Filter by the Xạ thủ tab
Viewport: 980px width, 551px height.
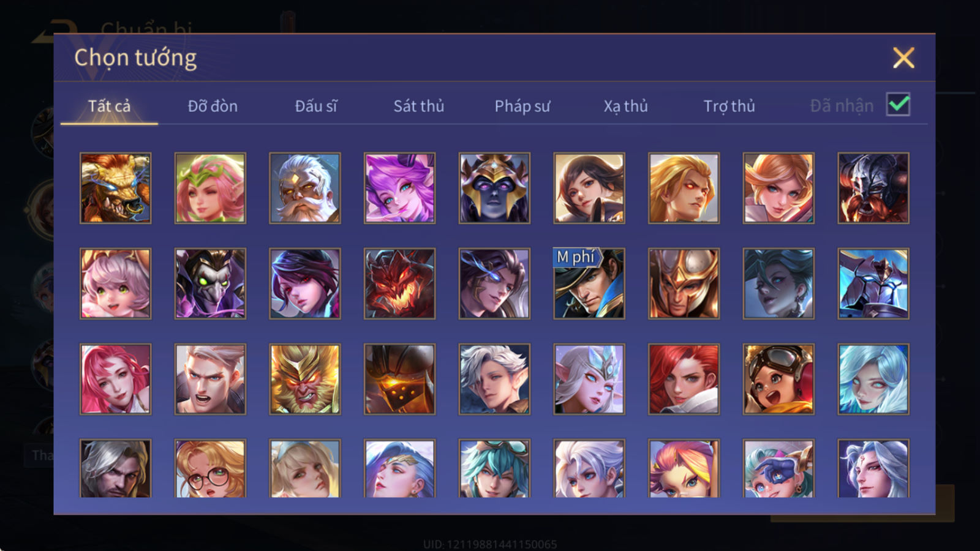coord(625,106)
